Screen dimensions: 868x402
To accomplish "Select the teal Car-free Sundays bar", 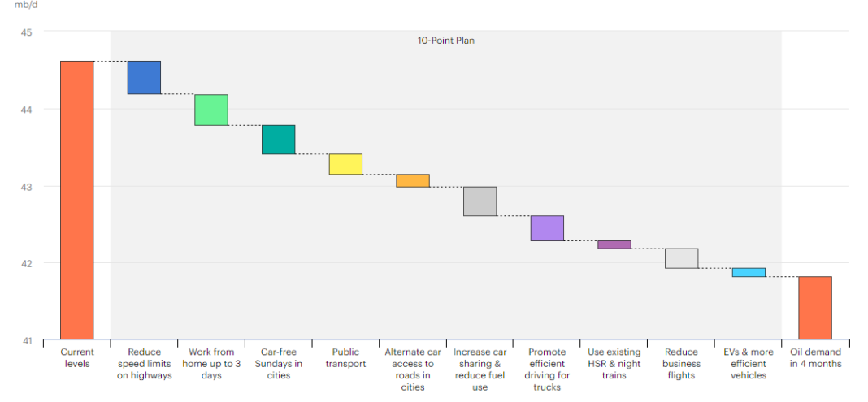I will tap(278, 139).
